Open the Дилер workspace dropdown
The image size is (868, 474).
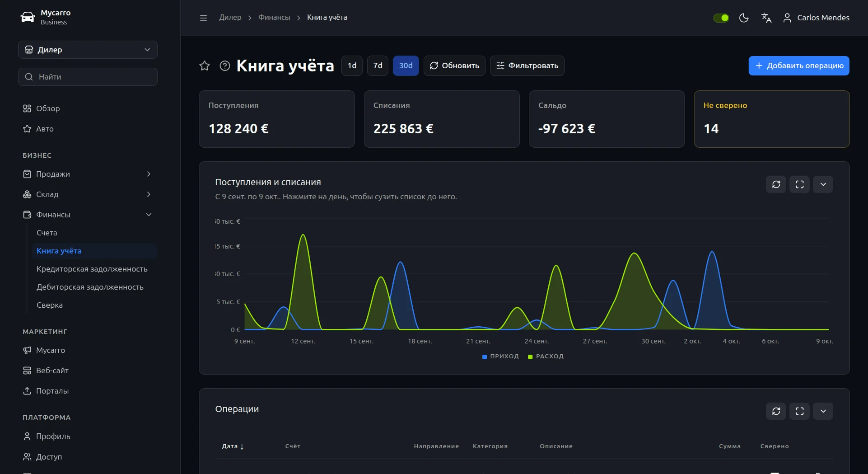click(x=88, y=50)
